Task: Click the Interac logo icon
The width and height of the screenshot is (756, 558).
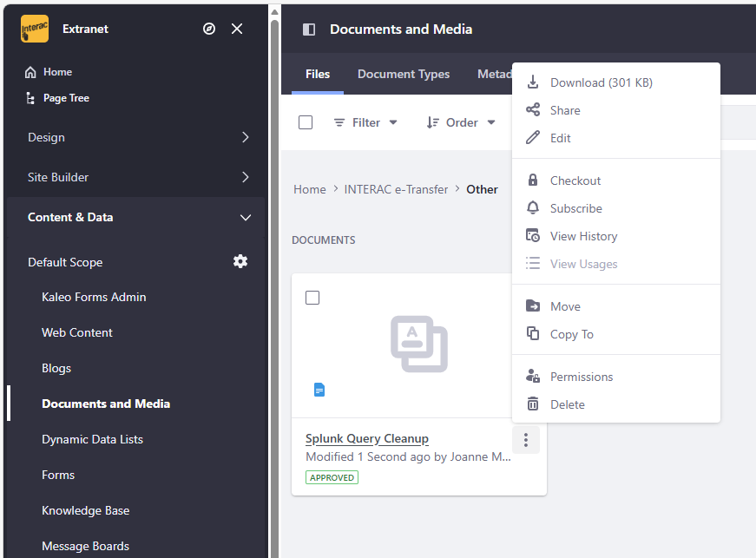Action: 34,29
